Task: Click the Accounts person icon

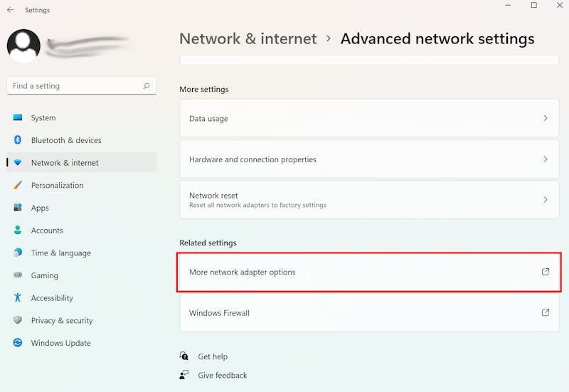Action: click(x=17, y=230)
